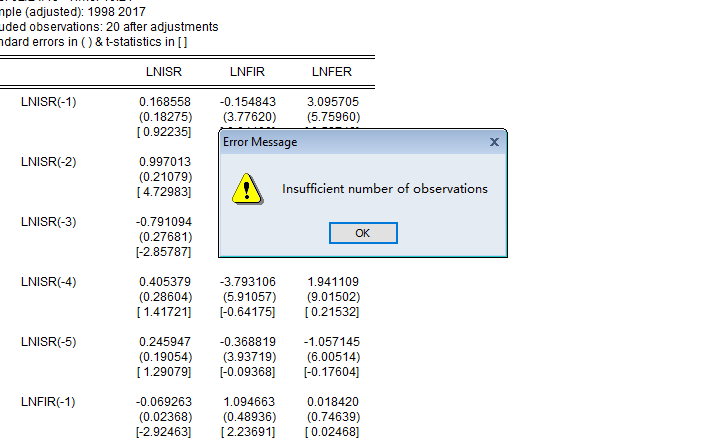This screenshot has width=723, height=444.
Task: Click the LNFIR(-1) row label
Action: point(48,402)
